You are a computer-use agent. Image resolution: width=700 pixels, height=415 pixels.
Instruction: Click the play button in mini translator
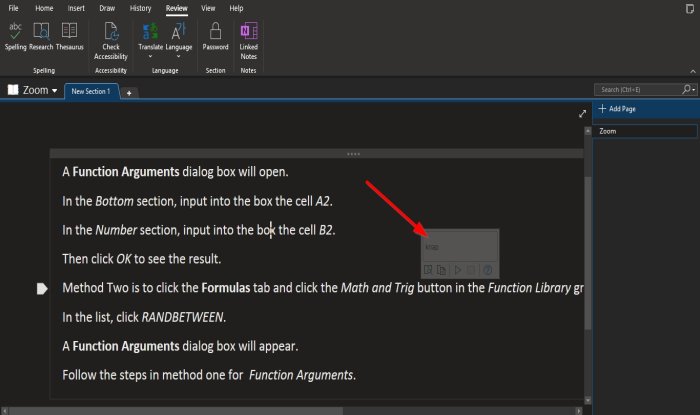click(x=458, y=270)
